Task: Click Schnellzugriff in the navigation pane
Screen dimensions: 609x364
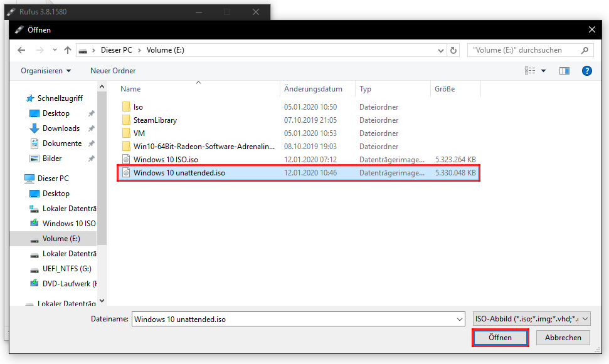Action: pyautogui.click(x=60, y=98)
